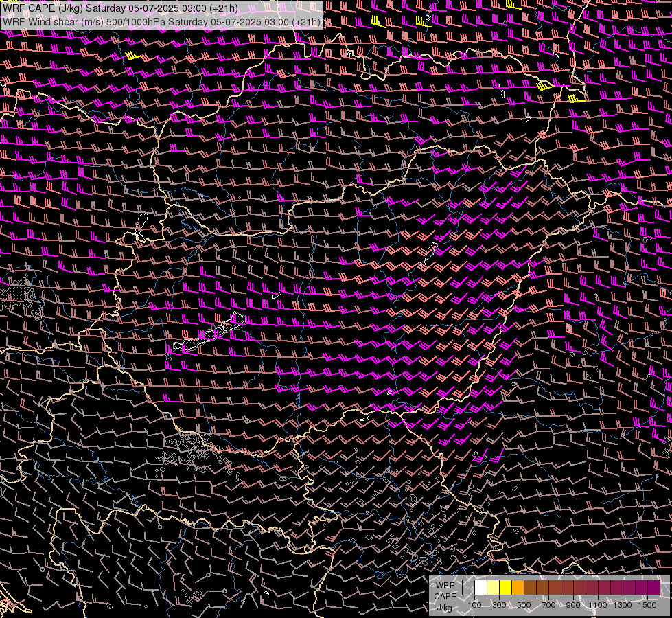Click the pale yellow CAPE legend swatch

tap(494, 588)
